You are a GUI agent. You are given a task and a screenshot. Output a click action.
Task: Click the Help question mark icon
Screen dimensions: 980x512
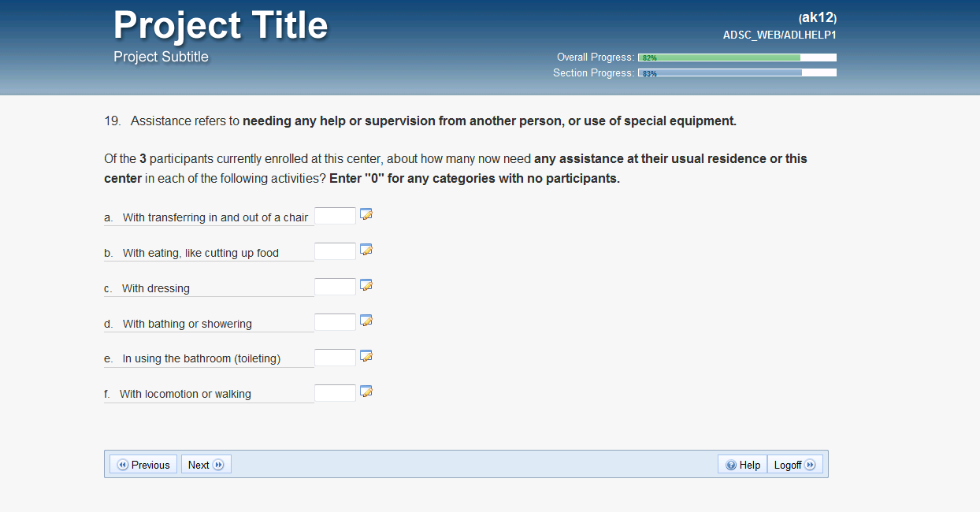pyautogui.click(x=731, y=465)
